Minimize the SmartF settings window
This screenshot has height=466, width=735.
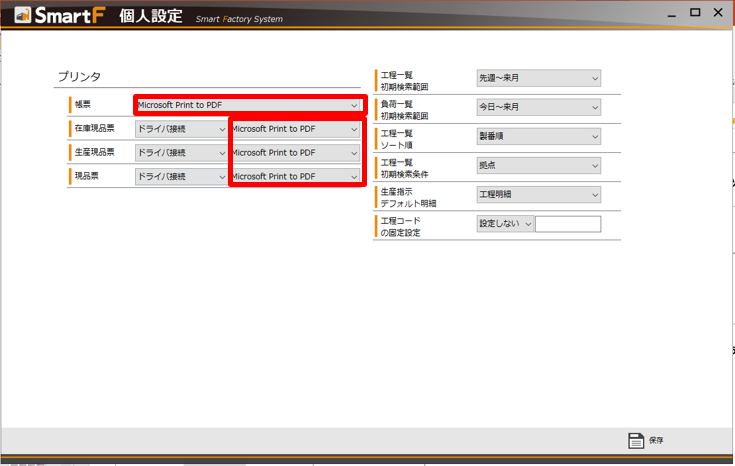[671, 13]
